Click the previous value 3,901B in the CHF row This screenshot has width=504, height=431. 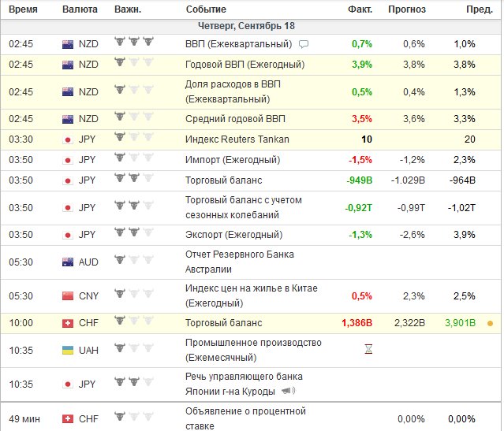(x=460, y=323)
